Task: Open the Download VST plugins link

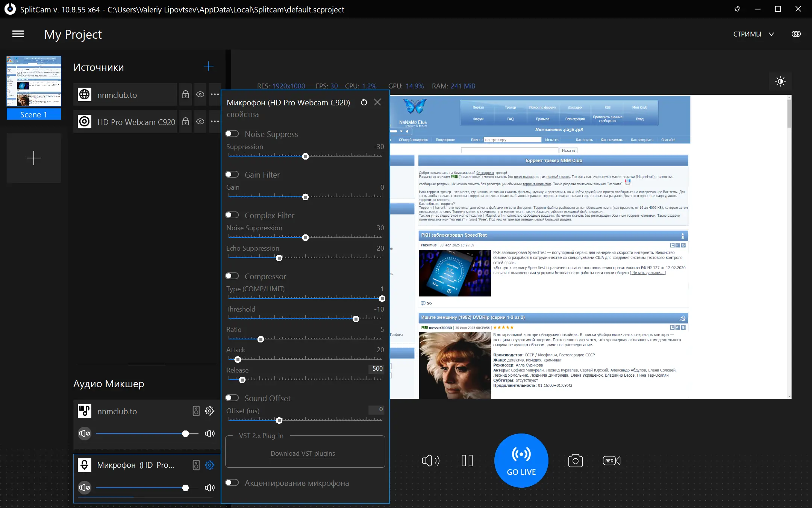Action: tap(303, 453)
